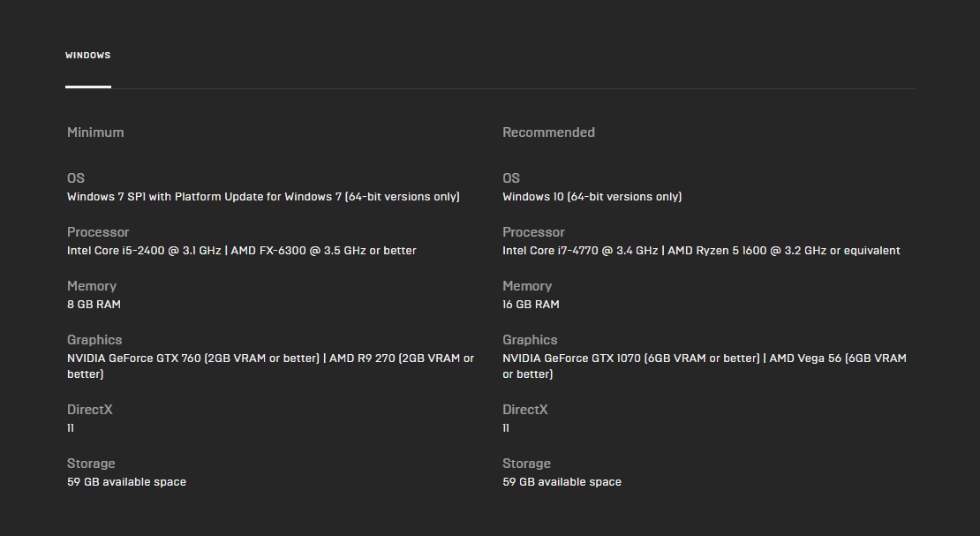Click the DirectX label under Minimum
Screen dimensions: 980x536
(x=90, y=410)
